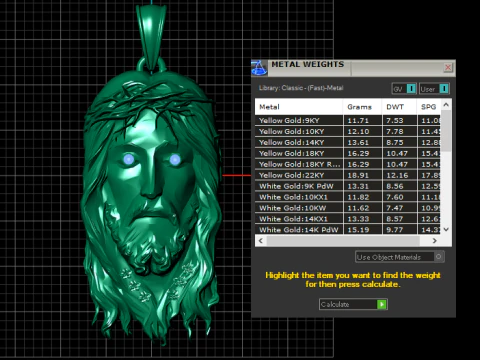This screenshot has width=480, height=360.
Task: Click the left horizontal scroll arrow
Action: click(x=261, y=241)
